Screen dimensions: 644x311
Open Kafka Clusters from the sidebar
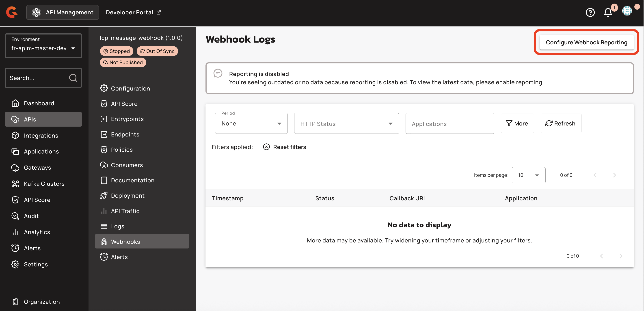click(x=44, y=184)
